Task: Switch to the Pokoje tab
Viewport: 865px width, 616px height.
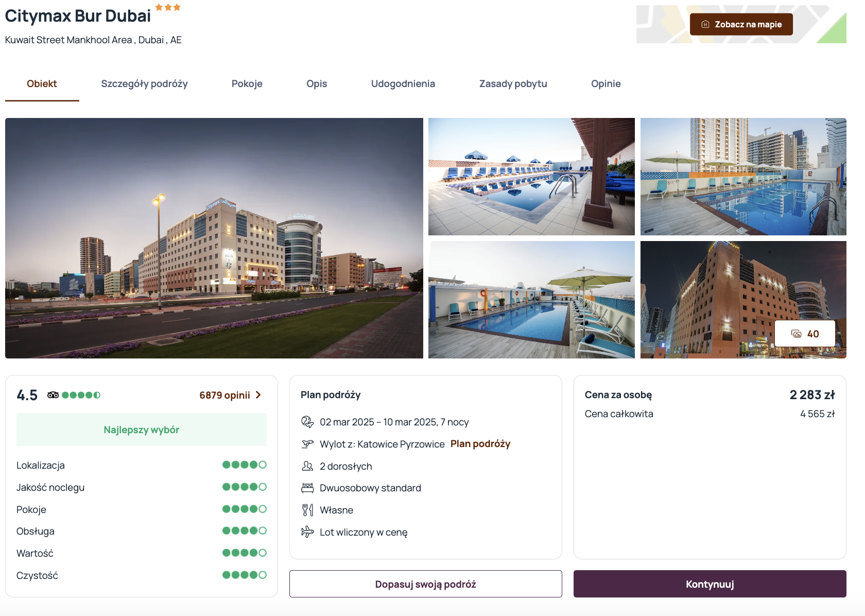Action: (x=247, y=83)
